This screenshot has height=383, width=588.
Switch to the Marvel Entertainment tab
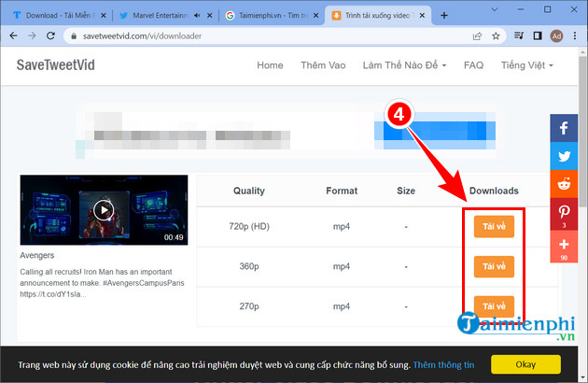pyautogui.click(x=160, y=15)
